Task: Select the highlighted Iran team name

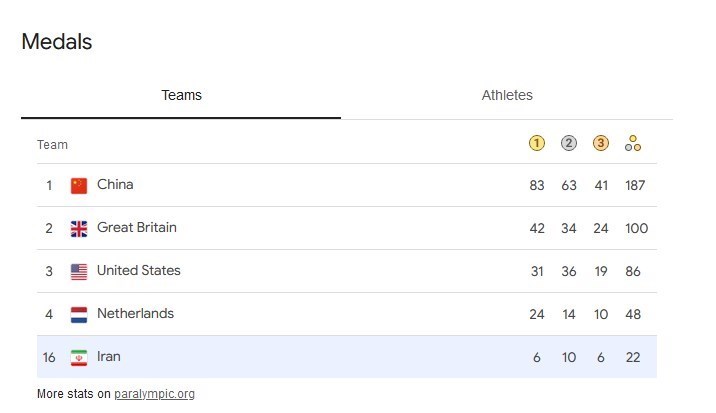Action: pyautogui.click(x=109, y=357)
